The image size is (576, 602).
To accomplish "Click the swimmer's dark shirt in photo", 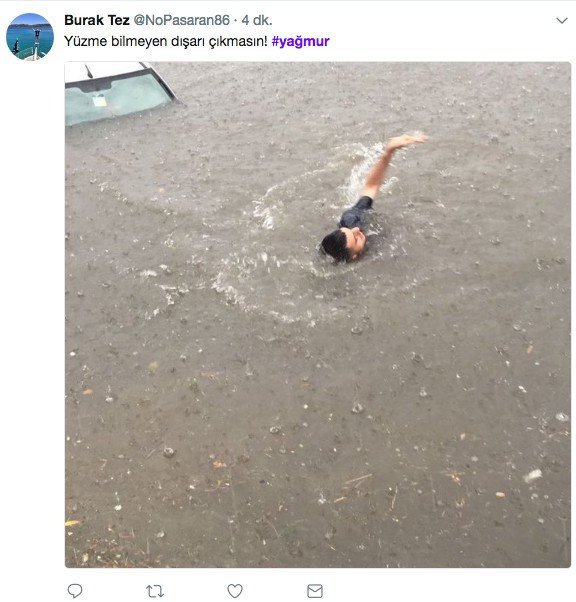I will point(356,213).
